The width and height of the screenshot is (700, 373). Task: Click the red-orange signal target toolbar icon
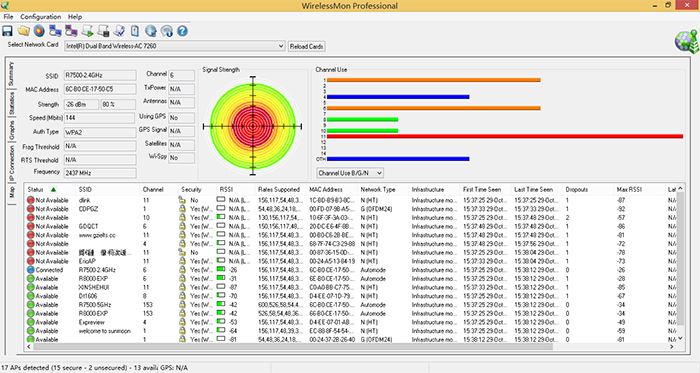39,31
